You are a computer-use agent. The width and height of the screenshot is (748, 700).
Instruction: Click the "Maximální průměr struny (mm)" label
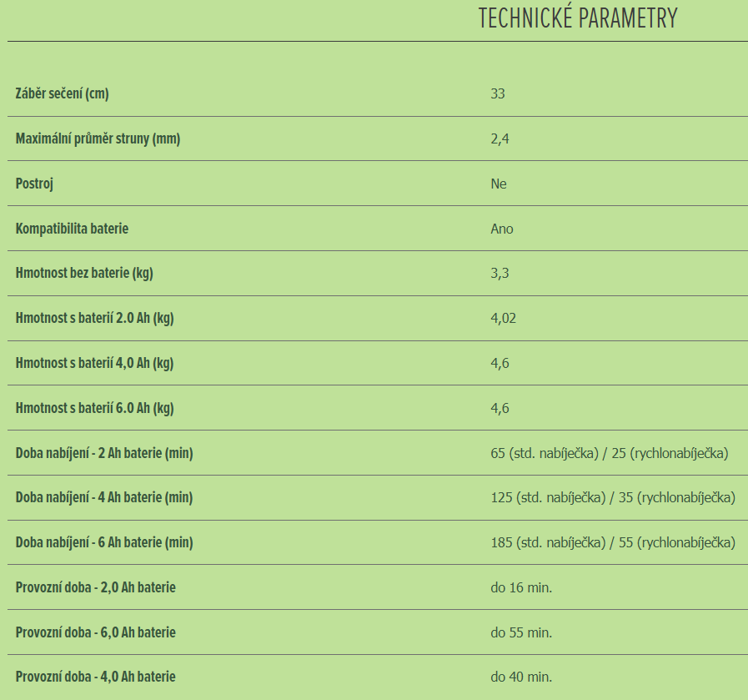point(98,138)
